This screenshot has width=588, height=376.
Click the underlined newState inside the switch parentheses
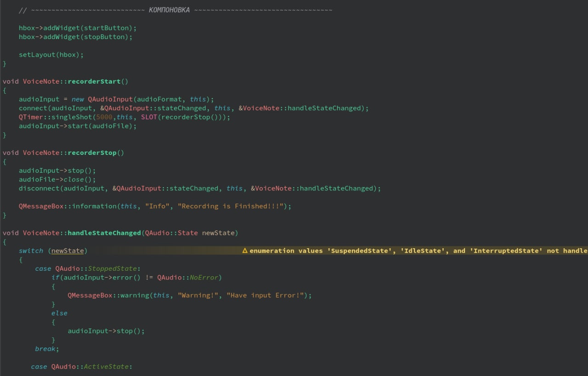coord(68,251)
